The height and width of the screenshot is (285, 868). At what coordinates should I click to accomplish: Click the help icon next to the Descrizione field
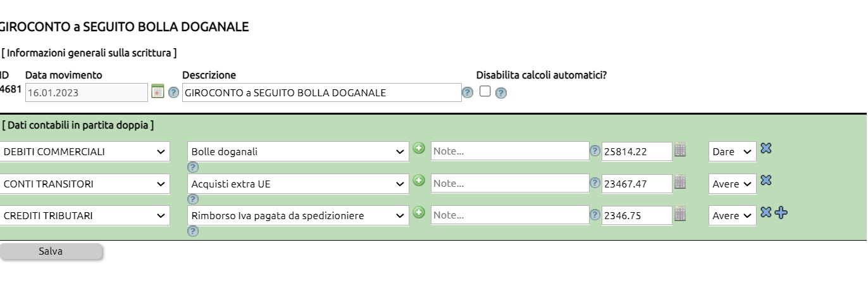[468, 92]
